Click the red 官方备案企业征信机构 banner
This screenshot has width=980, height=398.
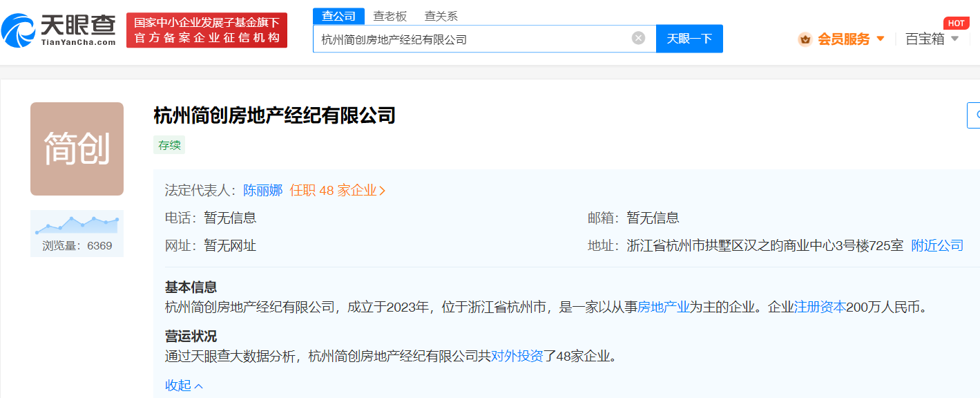tap(206, 30)
